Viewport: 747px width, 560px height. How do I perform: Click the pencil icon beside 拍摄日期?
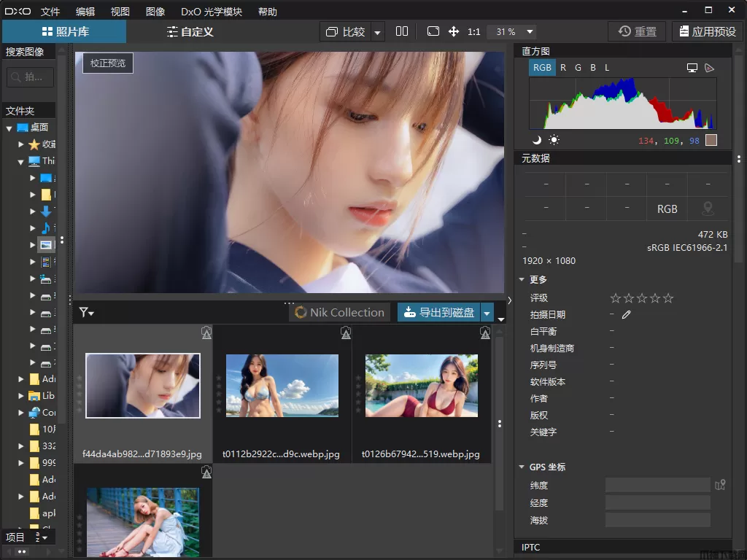pyautogui.click(x=626, y=314)
